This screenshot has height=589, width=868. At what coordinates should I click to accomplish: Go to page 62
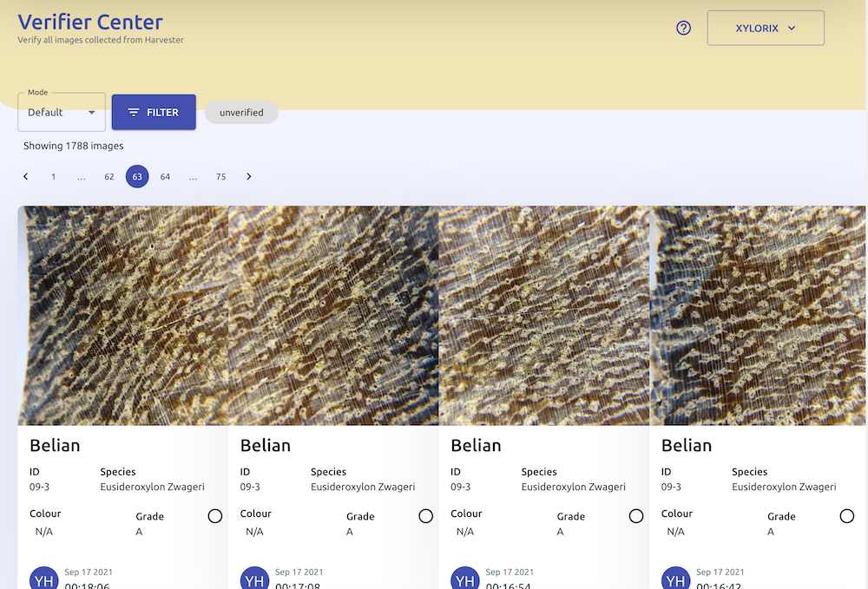pos(109,177)
